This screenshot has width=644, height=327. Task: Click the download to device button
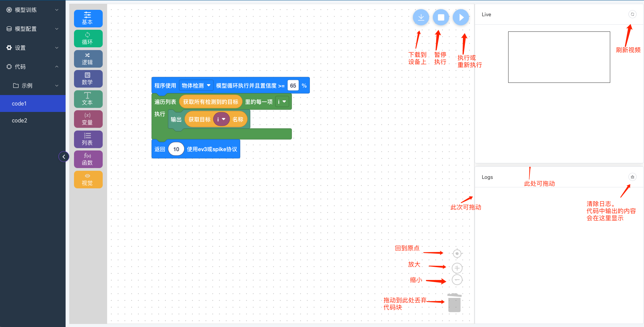tap(421, 17)
